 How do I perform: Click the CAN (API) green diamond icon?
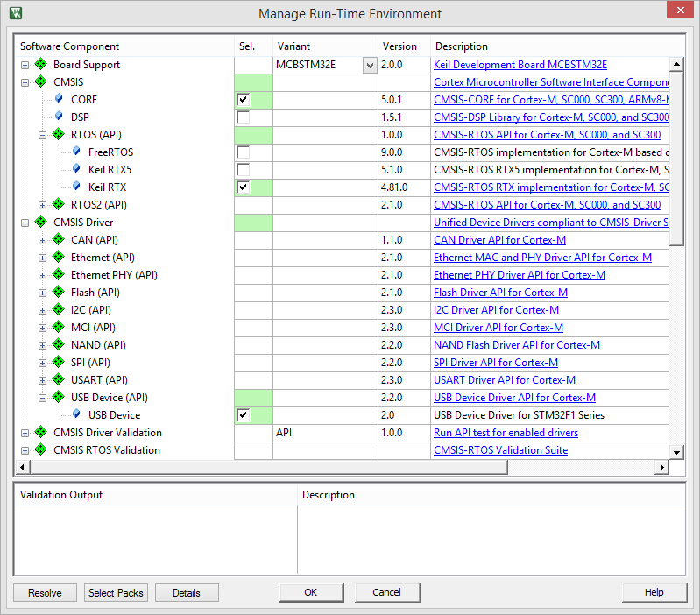(59, 240)
